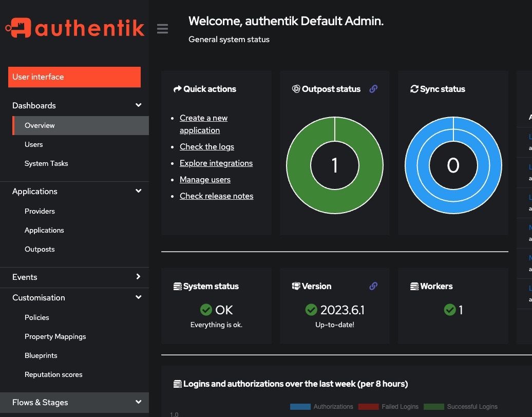
Task: Click the Version bundle icon
Action: [x=296, y=286]
